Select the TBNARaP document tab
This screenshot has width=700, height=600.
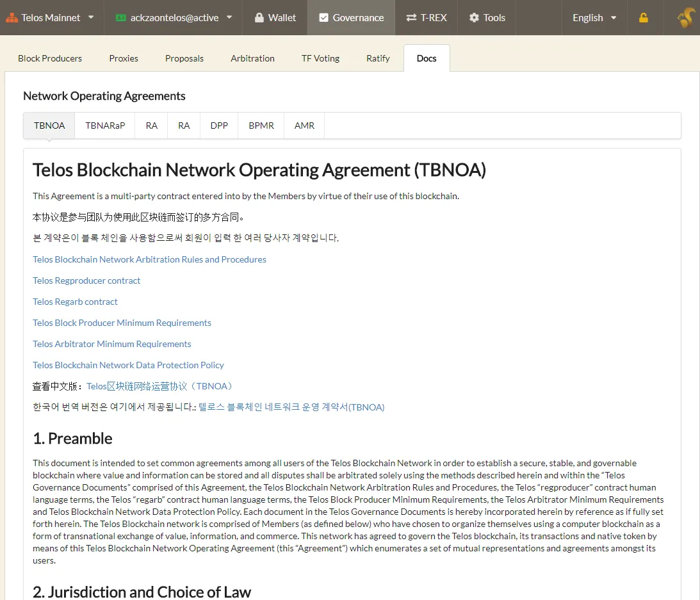pyautogui.click(x=105, y=126)
